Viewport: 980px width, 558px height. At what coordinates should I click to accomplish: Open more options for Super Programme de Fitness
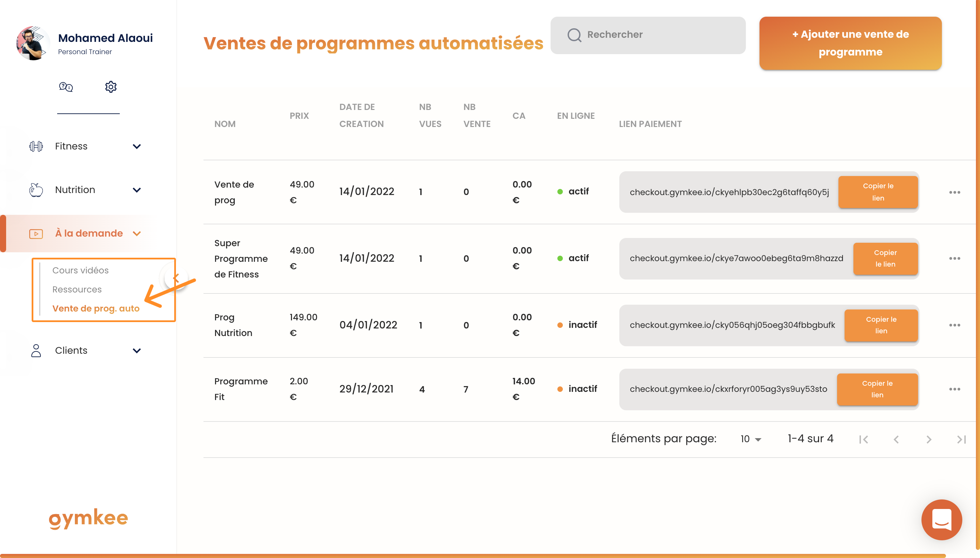[x=954, y=258]
